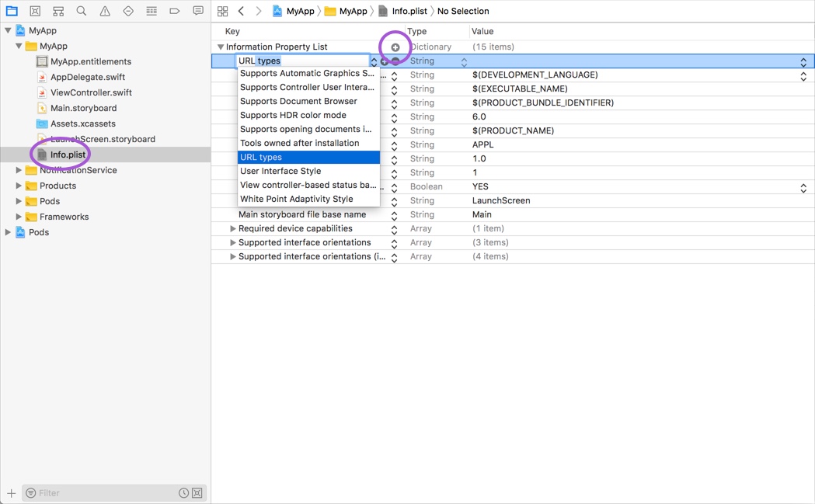
Task: Click the plus button at navigator bottom
Action: (12, 493)
